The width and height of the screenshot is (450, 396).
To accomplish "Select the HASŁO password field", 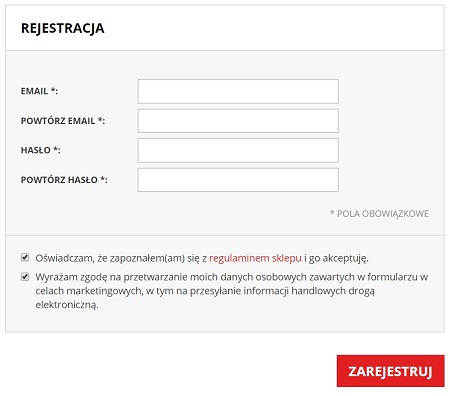I will point(238,150).
